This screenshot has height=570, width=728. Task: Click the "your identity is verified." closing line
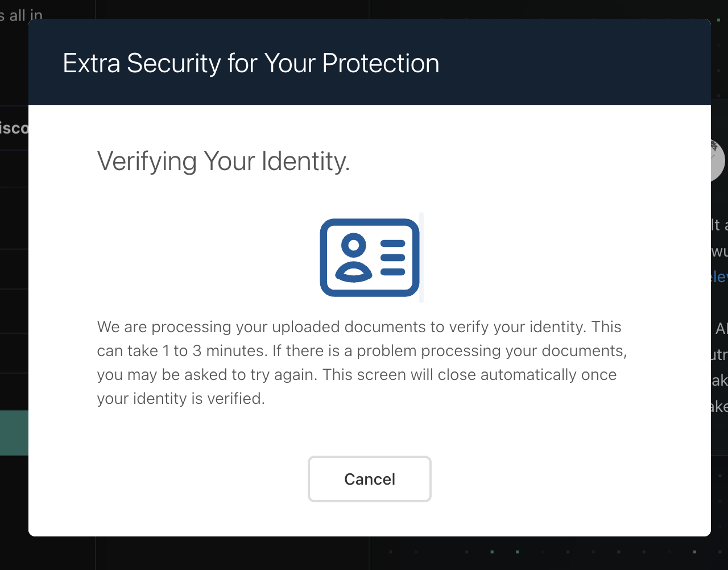click(181, 399)
